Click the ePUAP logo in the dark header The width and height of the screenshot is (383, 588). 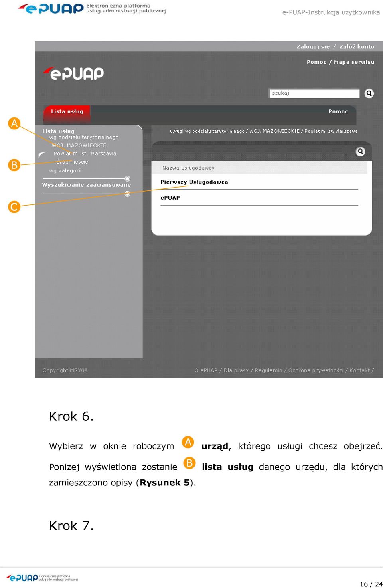[73, 73]
